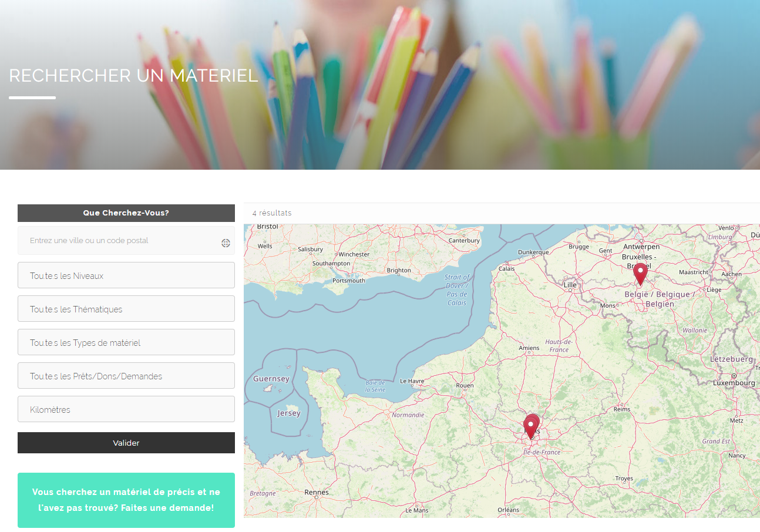Click the front red marker over Paris
Image resolution: width=760 pixels, height=532 pixels.
pos(530,428)
